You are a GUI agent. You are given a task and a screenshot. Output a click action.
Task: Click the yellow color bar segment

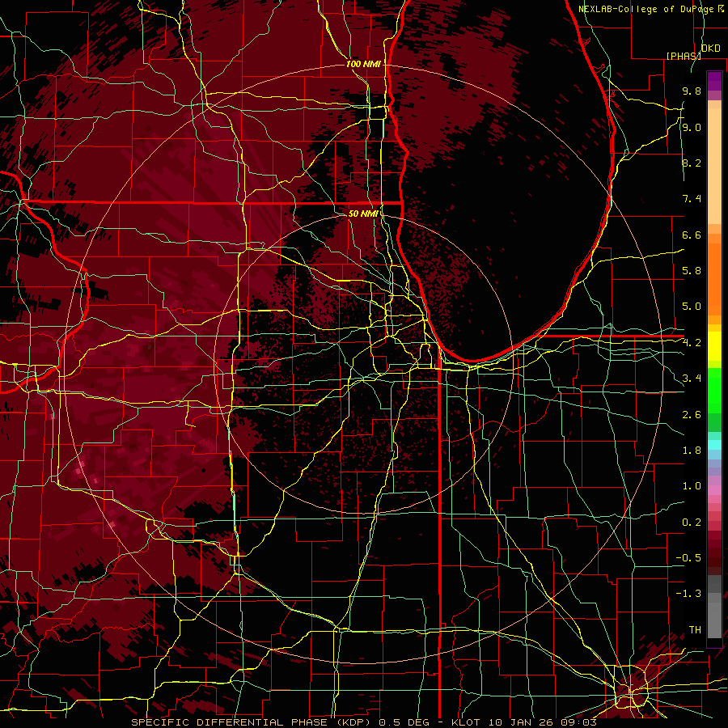coord(714,346)
